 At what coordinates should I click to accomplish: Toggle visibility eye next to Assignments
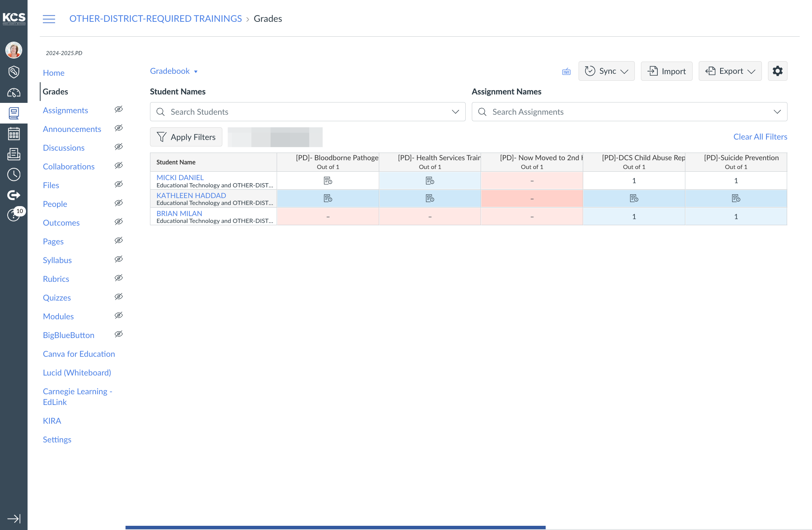(119, 109)
